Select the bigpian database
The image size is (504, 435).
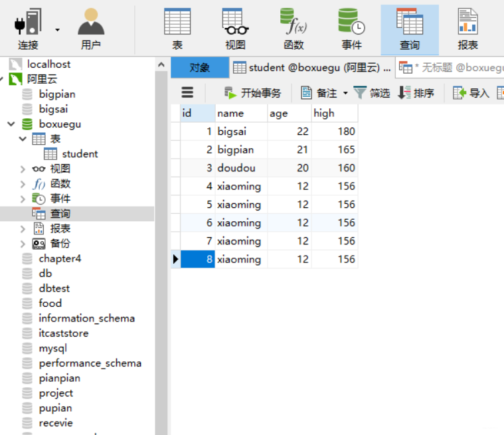click(x=57, y=94)
